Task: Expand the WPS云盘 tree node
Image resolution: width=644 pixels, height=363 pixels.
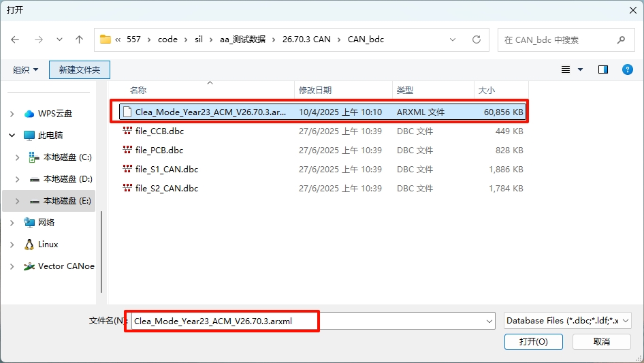Action: point(12,114)
